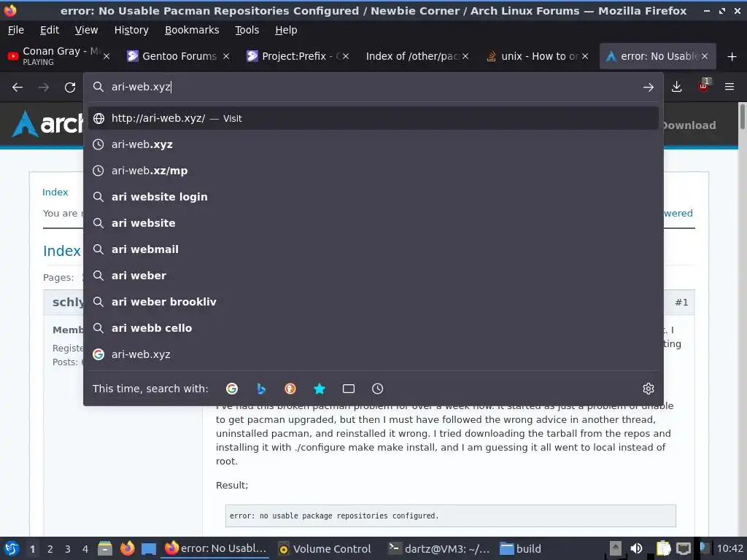Search Google for ari-web.xyz suggestion
The height and width of the screenshot is (560, 747).
pyautogui.click(x=373, y=354)
